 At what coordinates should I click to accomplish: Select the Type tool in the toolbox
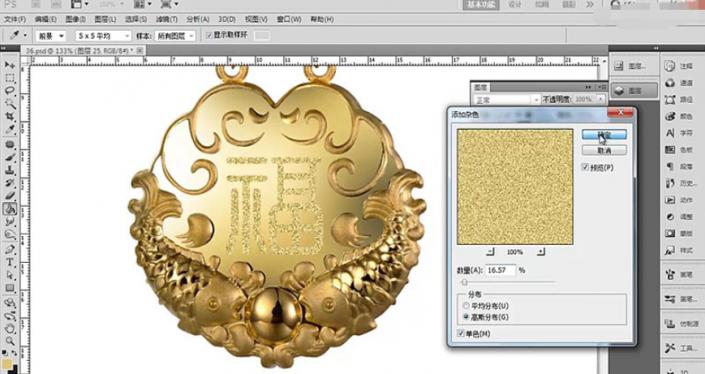(x=10, y=262)
